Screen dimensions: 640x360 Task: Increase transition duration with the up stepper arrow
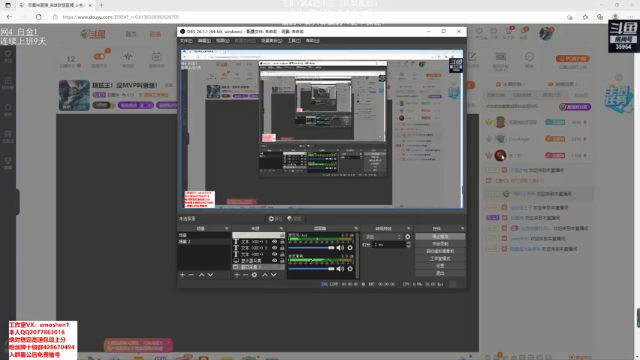[x=409, y=243]
